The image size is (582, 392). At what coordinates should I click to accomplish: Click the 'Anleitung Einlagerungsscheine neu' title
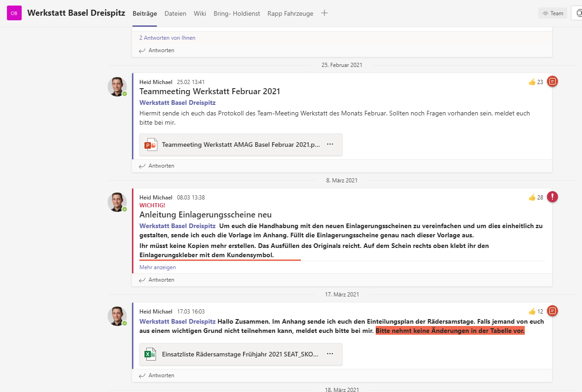click(x=205, y=215)
